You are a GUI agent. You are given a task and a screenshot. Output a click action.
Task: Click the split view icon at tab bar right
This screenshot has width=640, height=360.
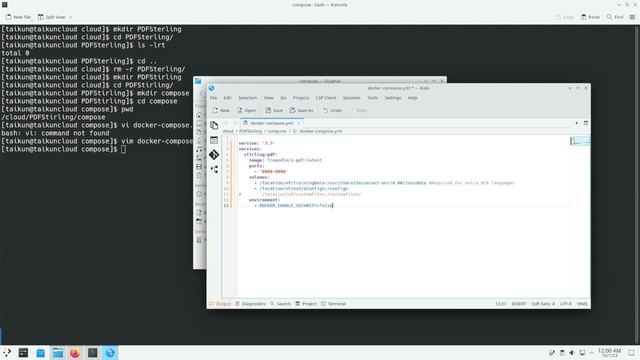(586, 123)
